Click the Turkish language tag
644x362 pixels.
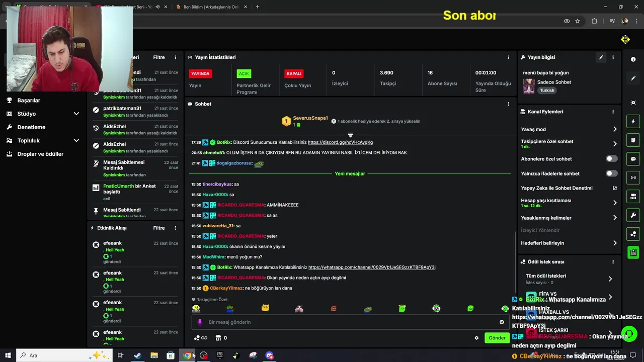tap(547, 90)
